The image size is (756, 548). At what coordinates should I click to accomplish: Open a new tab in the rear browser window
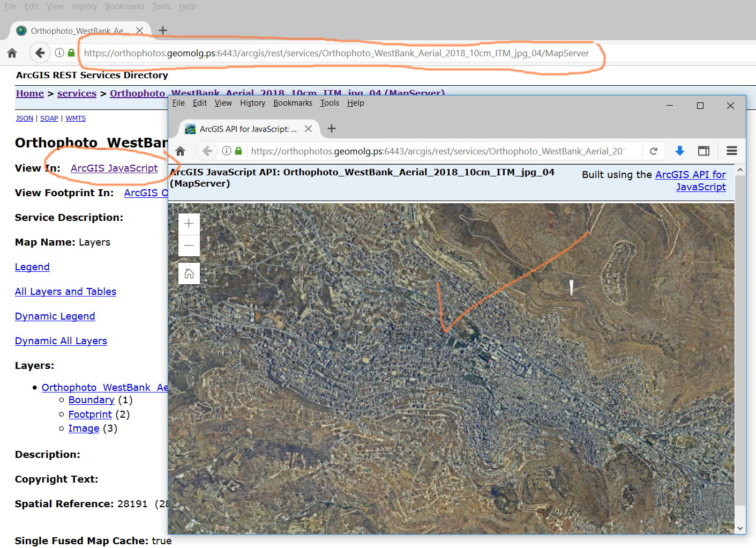coord(163,31)
